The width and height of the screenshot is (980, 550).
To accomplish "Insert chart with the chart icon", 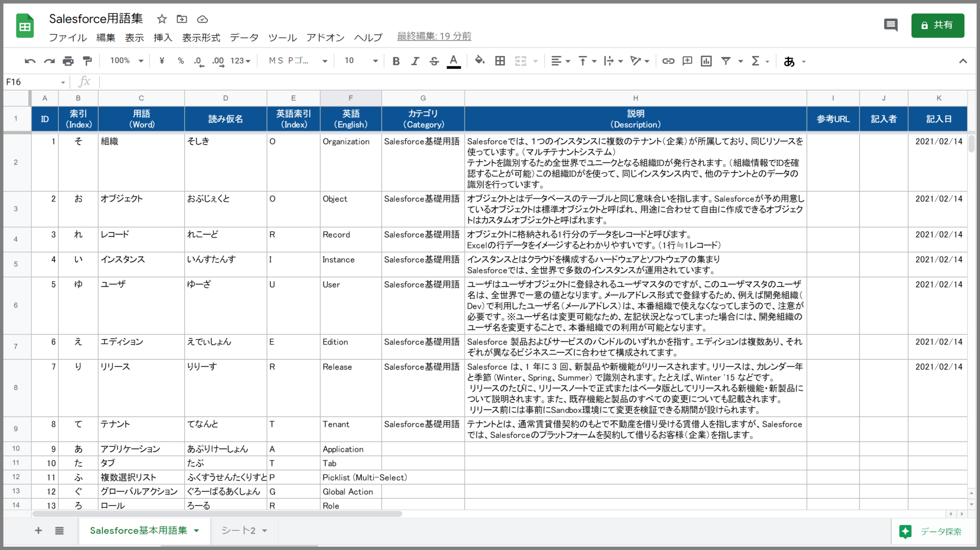I will 706,61.
